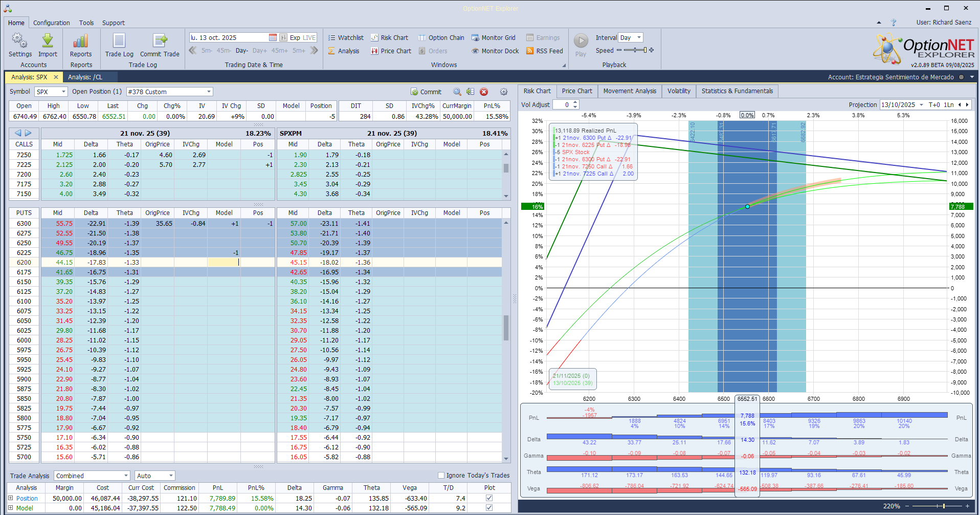The image size is (980, 515).
Task: Open the Trade Log icon
Action: click(119, 40)
